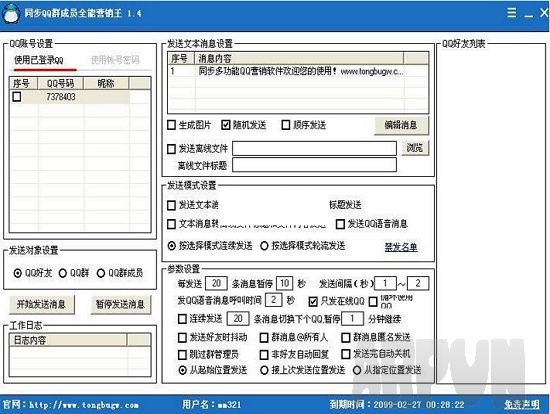The width and height of the screenshot is (550, 414).
Task: Click the send interval minimum field showing 1
Action: coord(385,283)
